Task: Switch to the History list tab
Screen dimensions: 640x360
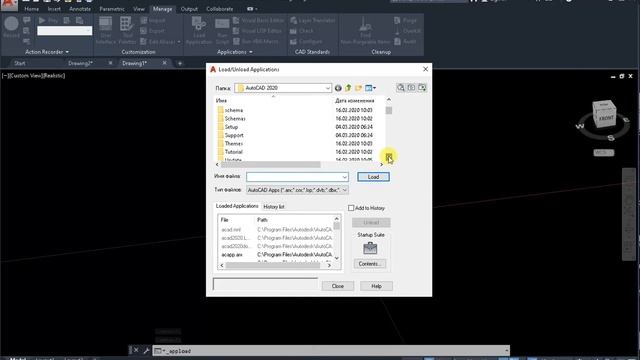Action: pos(274,207)
